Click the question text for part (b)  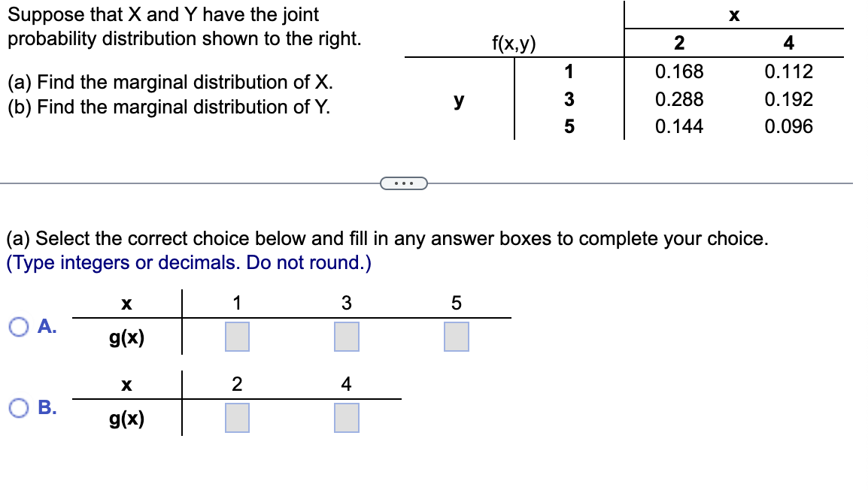149,107
